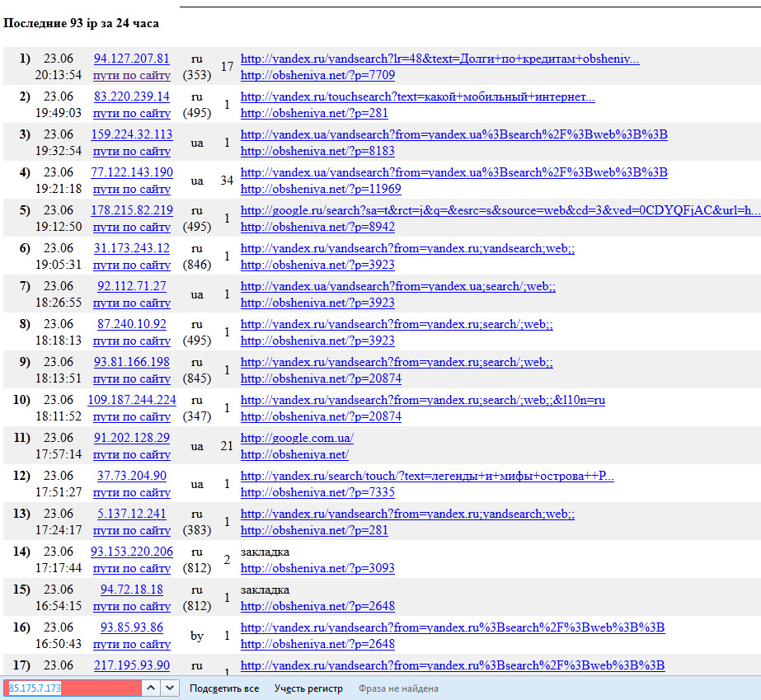Open the obsheniya.net homepage link in row 11
This screenshot has height=700, width=761.
[x=294, y=454]
